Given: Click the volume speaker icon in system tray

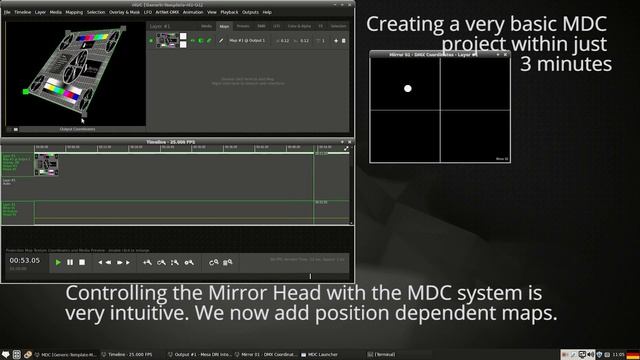Looking at the screenshot, I should pos(591,355).
